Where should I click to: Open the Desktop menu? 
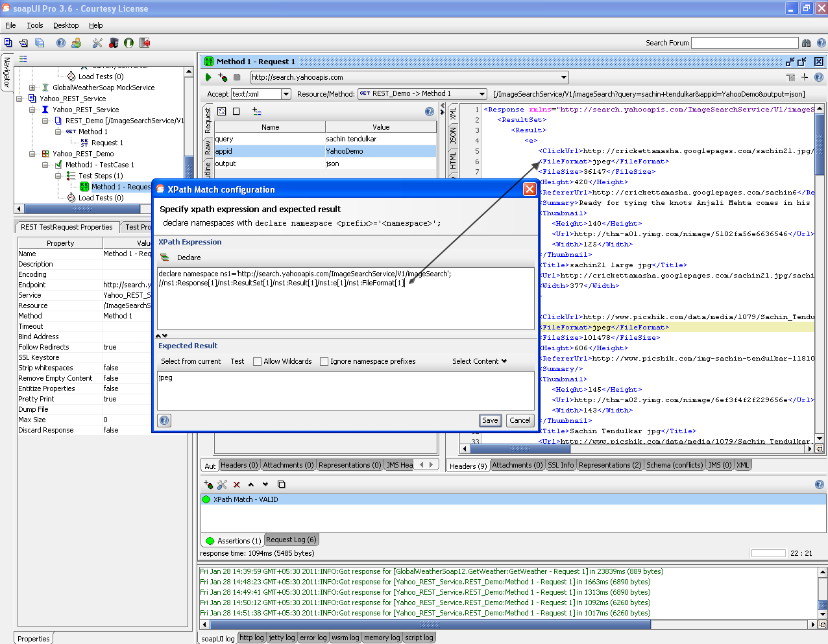click(x=66, y=25)
